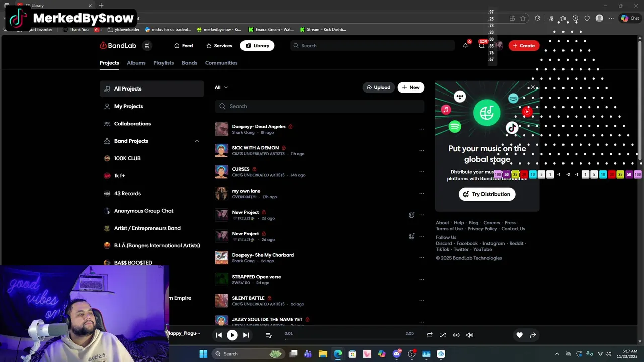Click the red Create button
644x362 pixels.
(x=524, y=45)
